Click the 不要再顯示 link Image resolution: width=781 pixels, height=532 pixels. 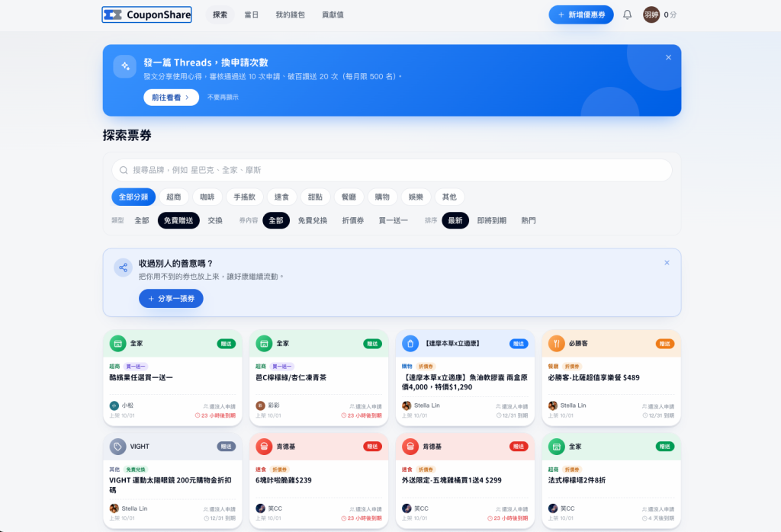223,98
